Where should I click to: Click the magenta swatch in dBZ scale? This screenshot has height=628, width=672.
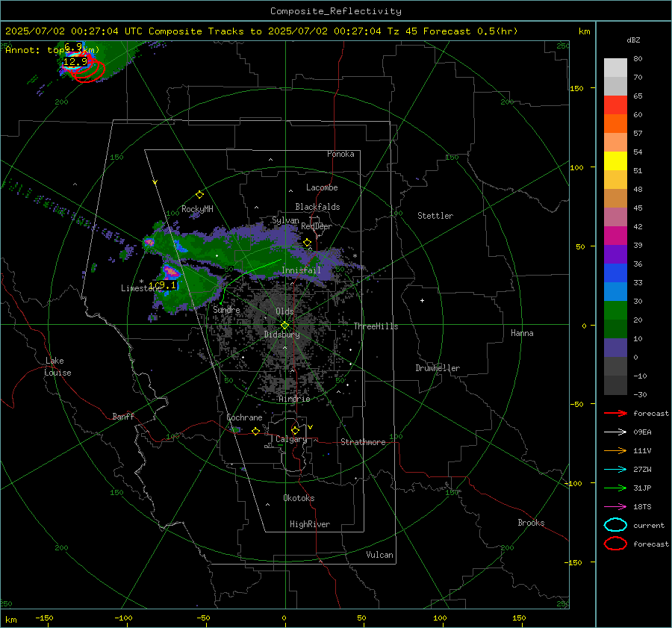615,236
